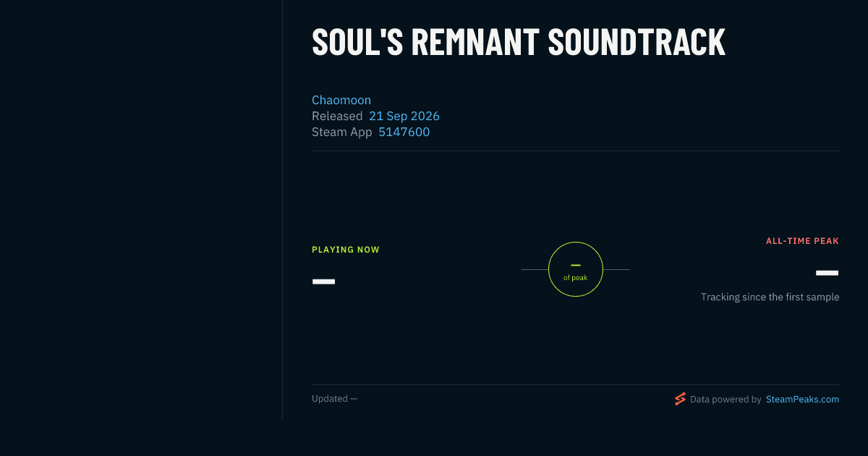This screenshot has height=456, width=868.
Task: Open Steam App ID 5147600
Action: 404,132
